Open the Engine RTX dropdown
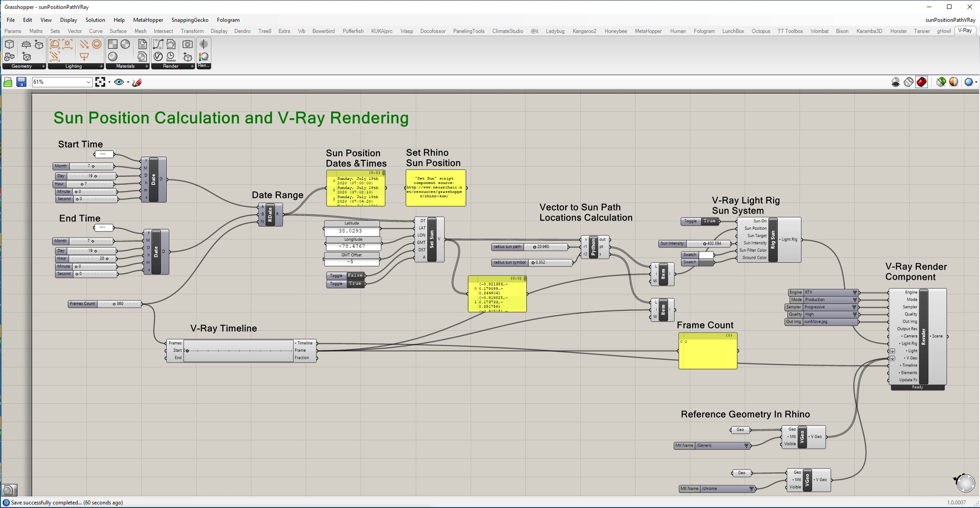 pos(854,293)
